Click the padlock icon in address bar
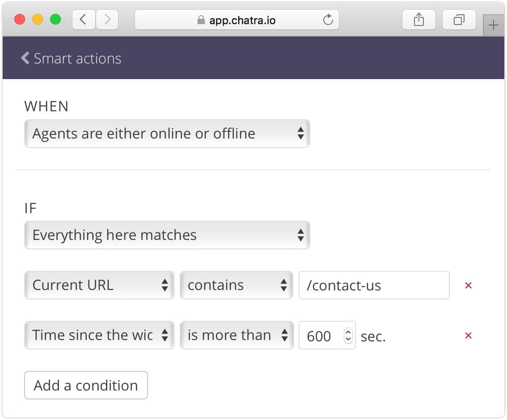507x420 pixels. [x=201, y=20]
